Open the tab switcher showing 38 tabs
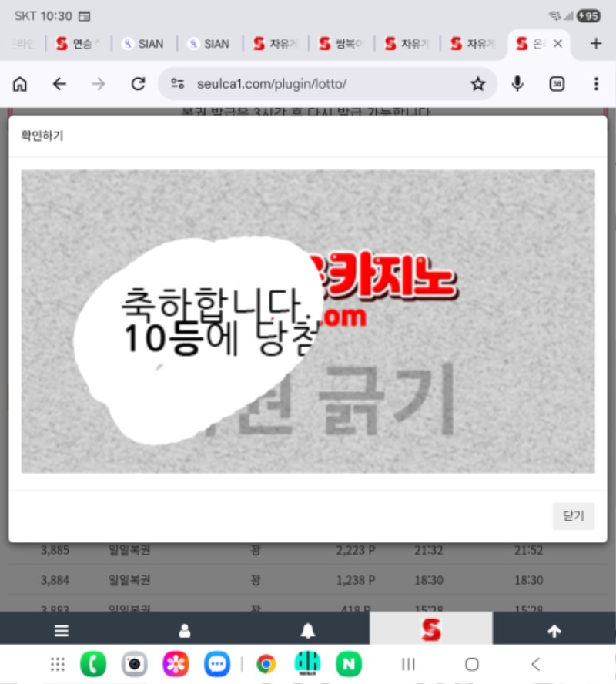 coord(557,84)
